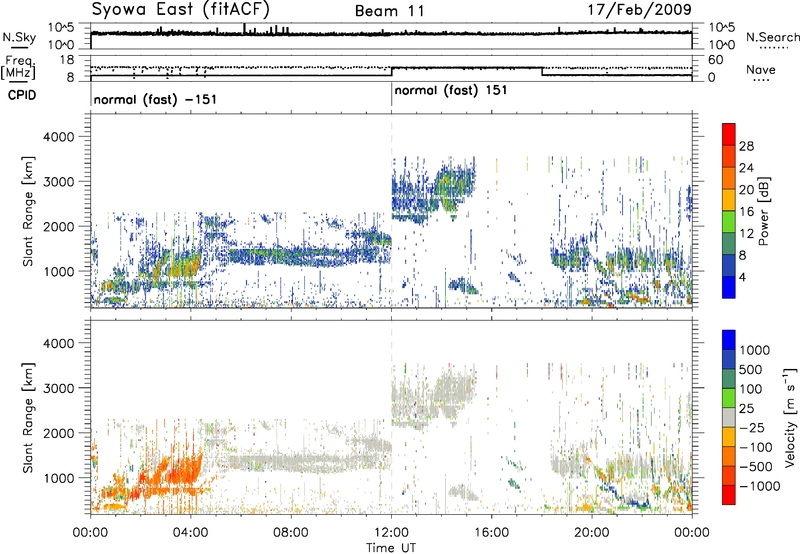Click the "60" tick on the Nave axis
Image resolution: width=800 pixels, height=554 pixels.
click(716, 60)
